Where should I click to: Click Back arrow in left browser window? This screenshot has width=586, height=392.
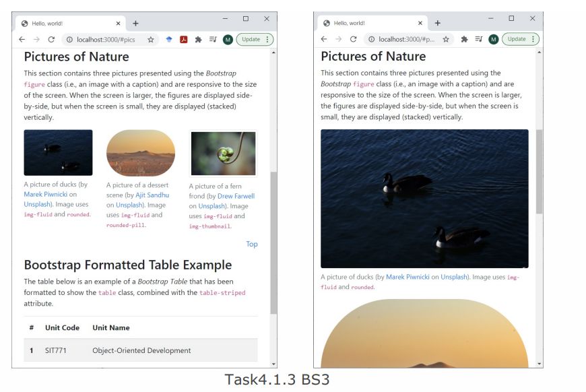coord(22,40)
